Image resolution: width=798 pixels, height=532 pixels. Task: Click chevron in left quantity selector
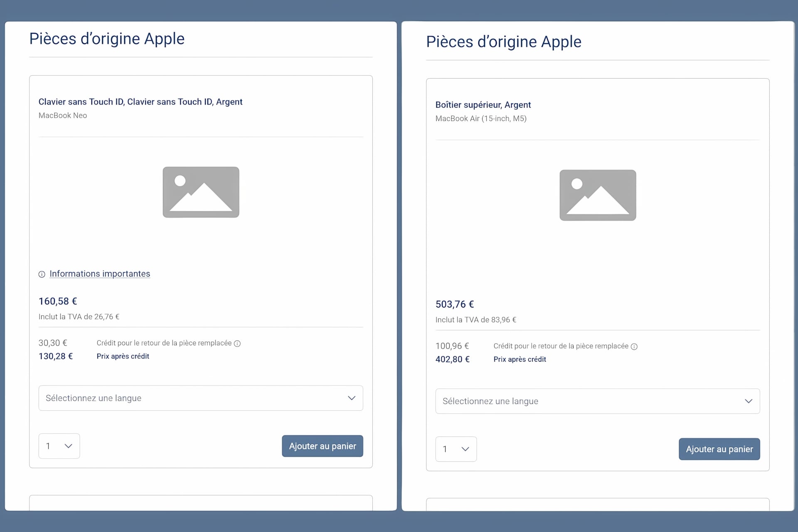coord(69,446)
